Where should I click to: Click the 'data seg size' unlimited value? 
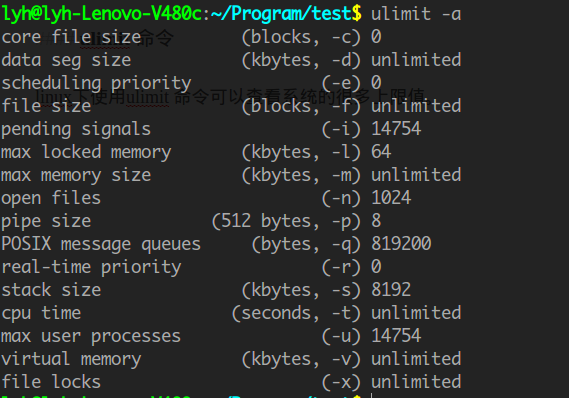(x=416, y=60)
